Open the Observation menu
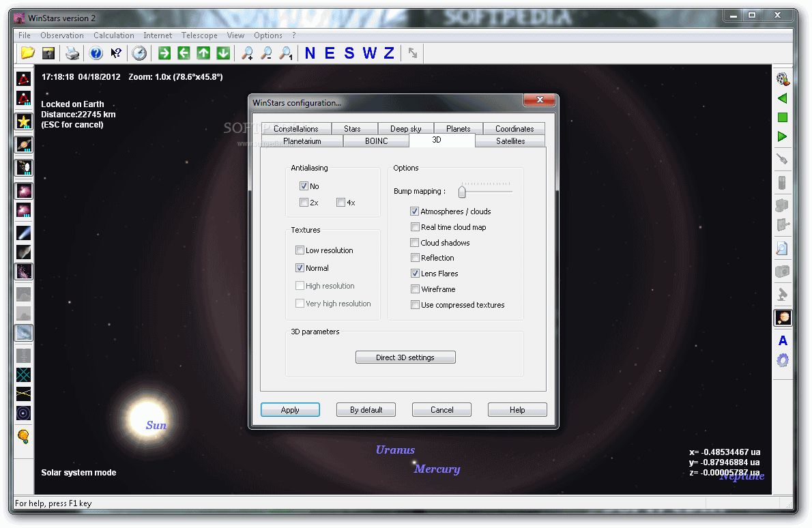This screenshot has width=812, height=528. pyautogui.click(x=62, y=35)
